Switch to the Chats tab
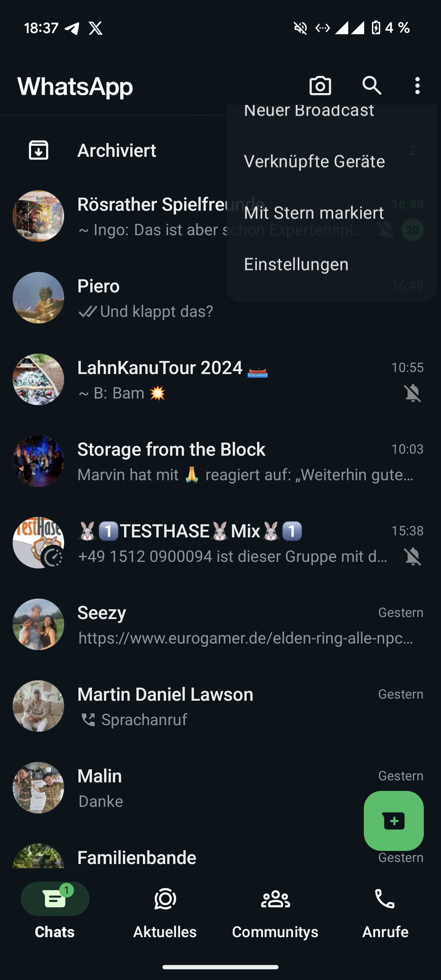441x980 pixels. [55, 907]
